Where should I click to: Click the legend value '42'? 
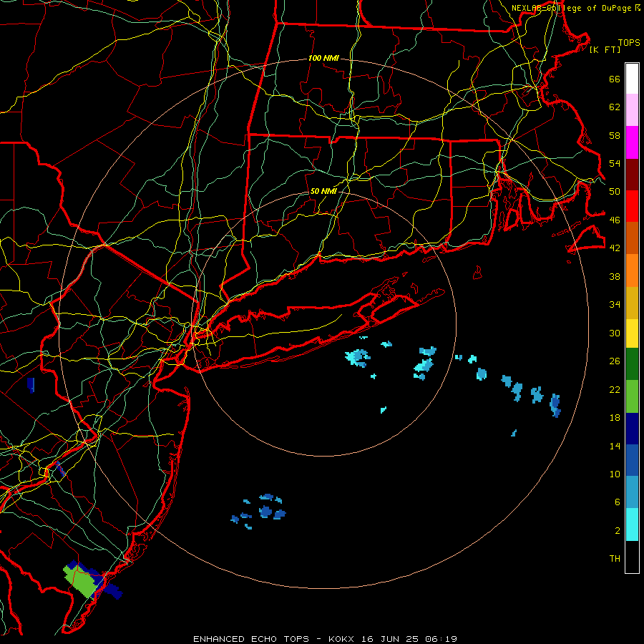click(615, 248)
